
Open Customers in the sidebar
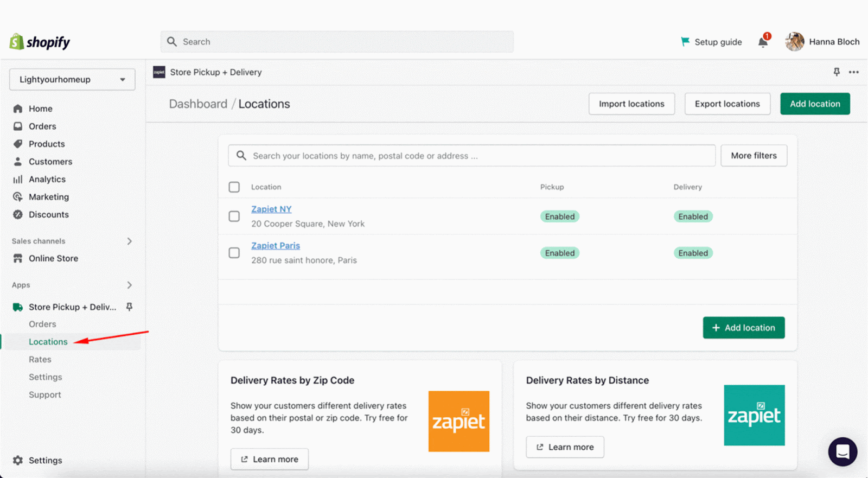(x=50, y=162)
